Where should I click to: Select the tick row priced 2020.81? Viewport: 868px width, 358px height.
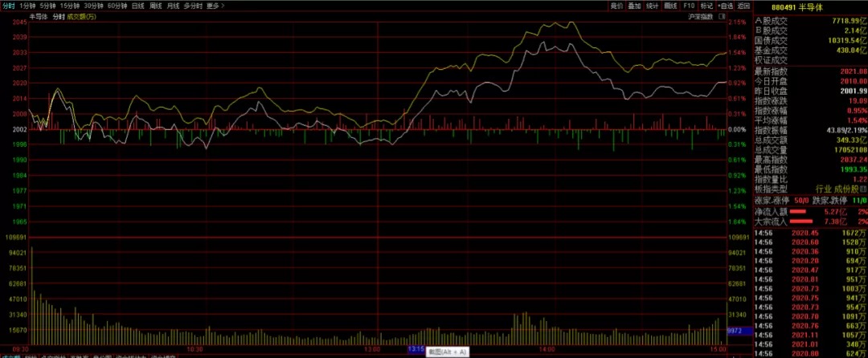(810, 279)
